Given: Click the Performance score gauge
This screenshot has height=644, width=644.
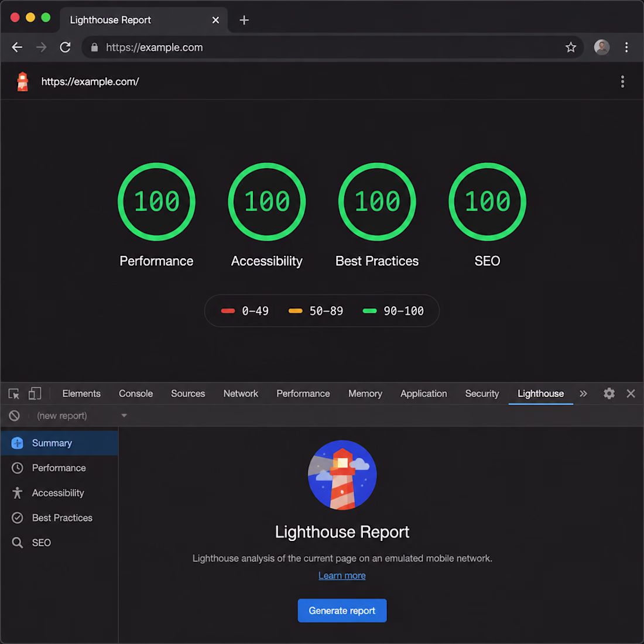Looking at the screenshot, I should pyautogui.click(x=156, y=201).
